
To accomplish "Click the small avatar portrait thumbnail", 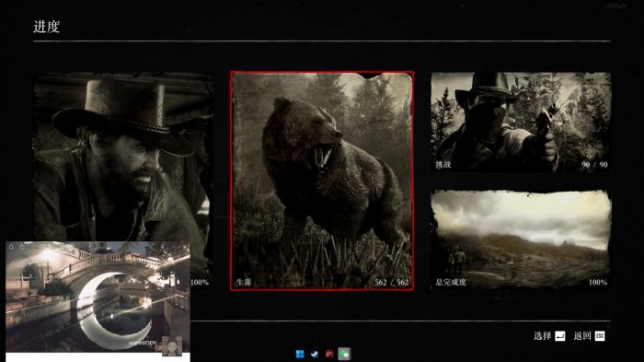I will click(x=172, y=346).
